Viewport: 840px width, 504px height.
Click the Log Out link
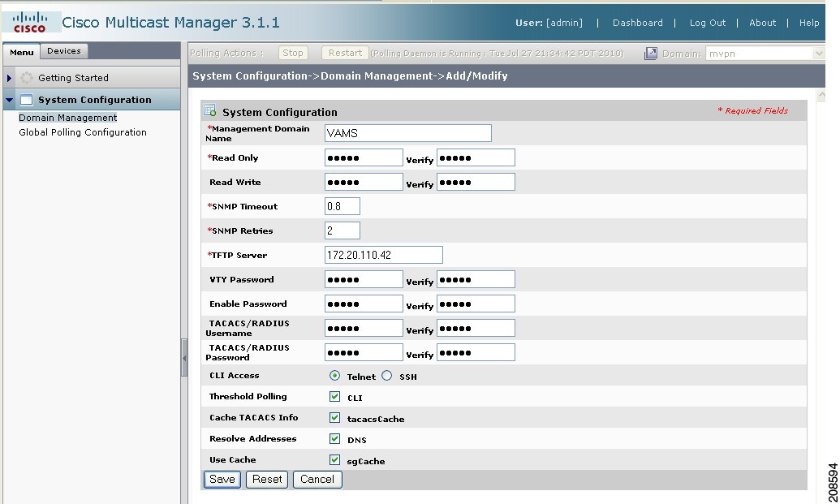click(707, 23)
